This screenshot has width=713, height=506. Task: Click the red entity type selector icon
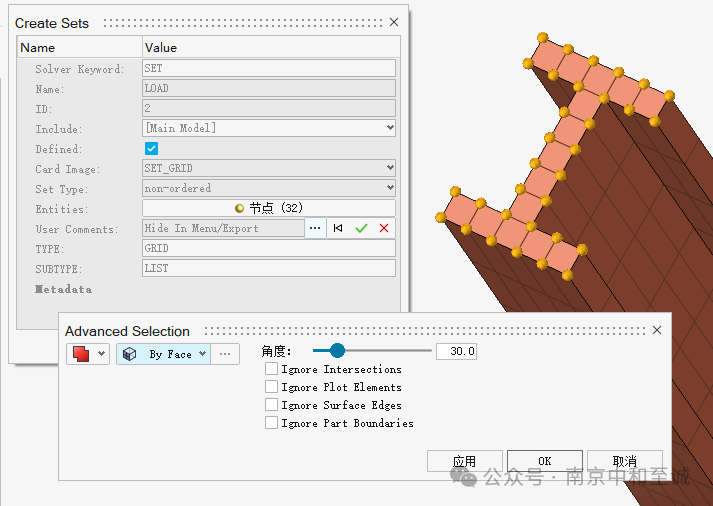[x=81, y=354]
